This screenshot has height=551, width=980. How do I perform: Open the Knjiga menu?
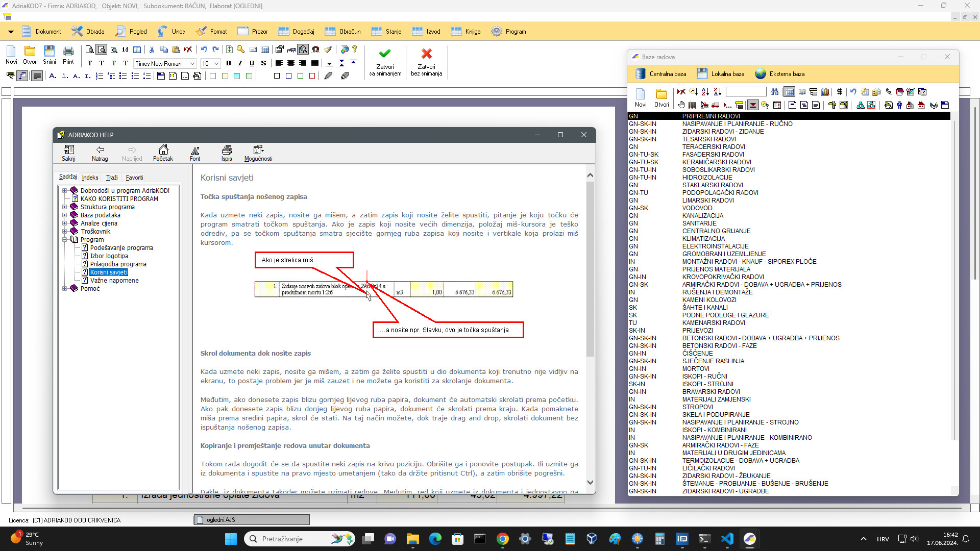(x=466, y=32)
